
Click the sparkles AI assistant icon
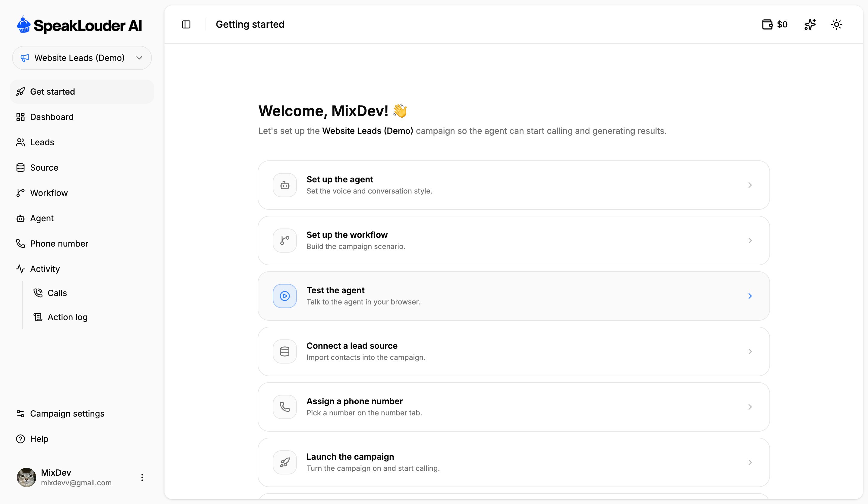coord(810,24)
